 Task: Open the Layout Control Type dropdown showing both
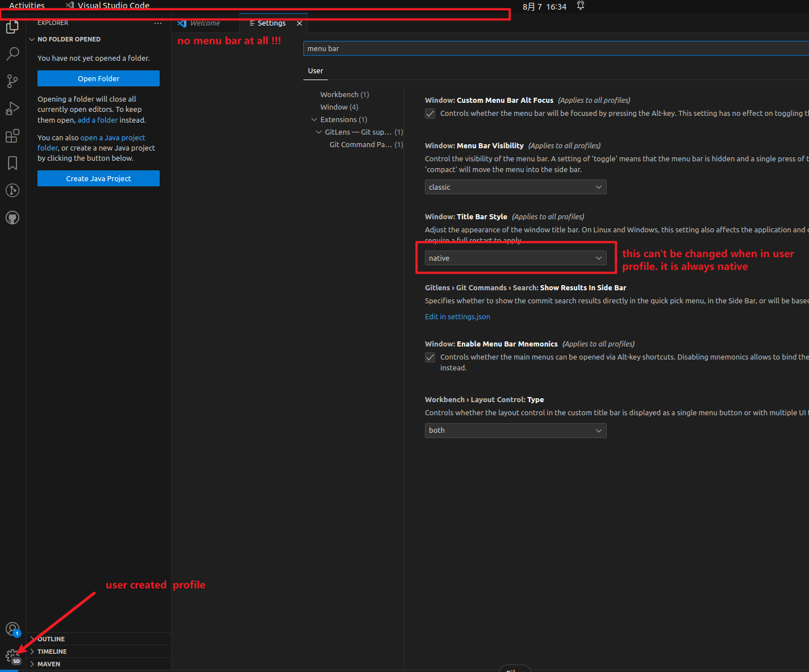(x=515, y=430)
